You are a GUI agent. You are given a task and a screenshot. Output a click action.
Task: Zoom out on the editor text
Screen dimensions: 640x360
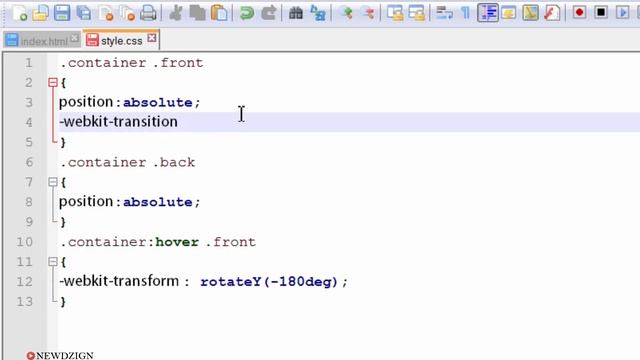click(369, 13)
